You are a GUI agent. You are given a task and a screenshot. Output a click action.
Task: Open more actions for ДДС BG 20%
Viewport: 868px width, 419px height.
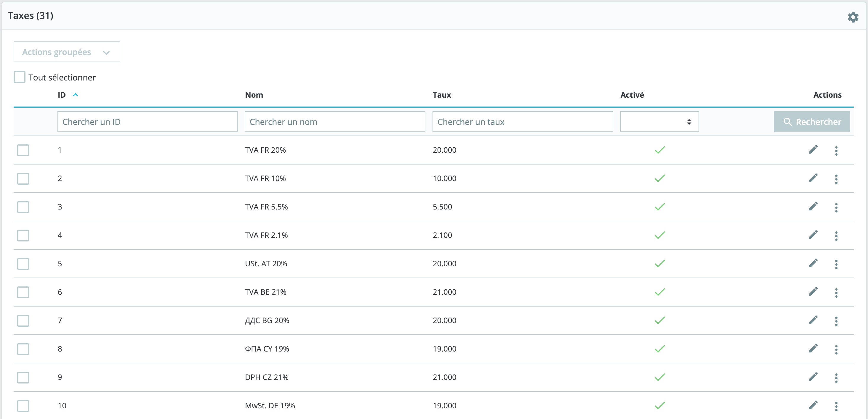(x=836, y=321)
